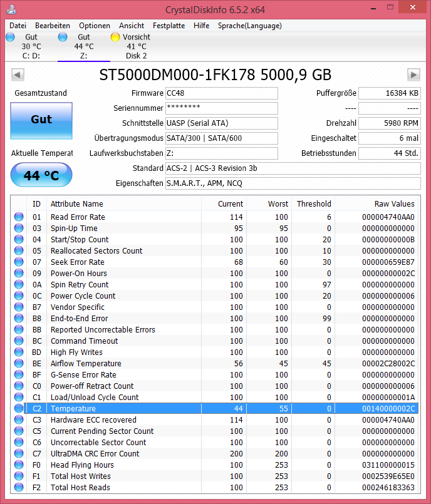Click blue status orb for C: D: disk
431x504 pixels.
(10, 37)
